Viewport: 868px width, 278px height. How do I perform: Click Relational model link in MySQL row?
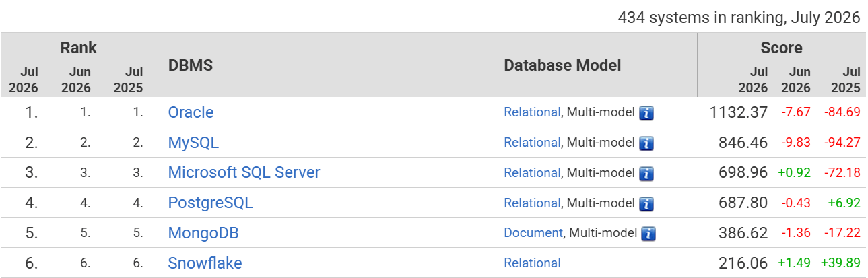(532, 143)
